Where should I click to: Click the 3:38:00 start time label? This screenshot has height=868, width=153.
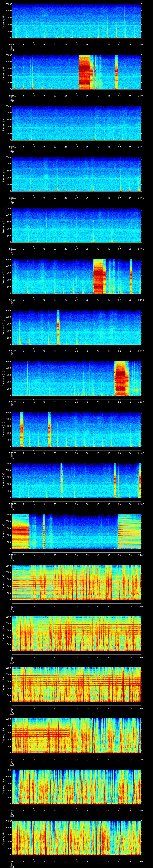coord(12,861)
